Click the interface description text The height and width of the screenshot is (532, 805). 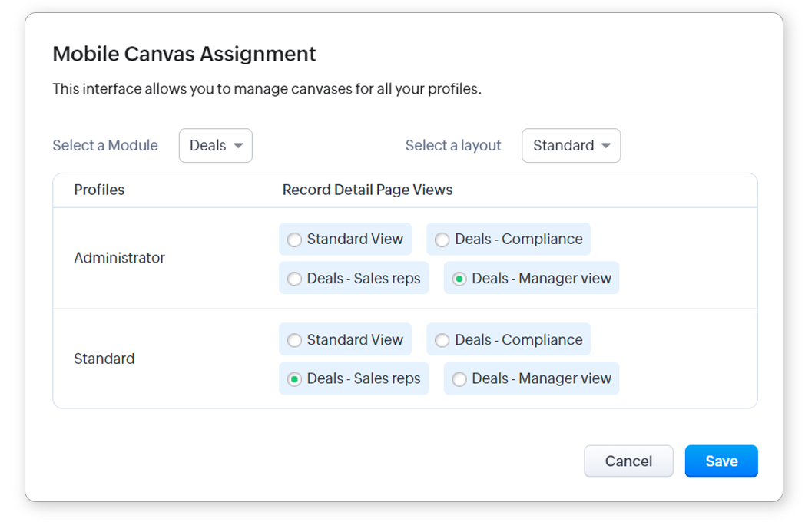coord(267,89)
